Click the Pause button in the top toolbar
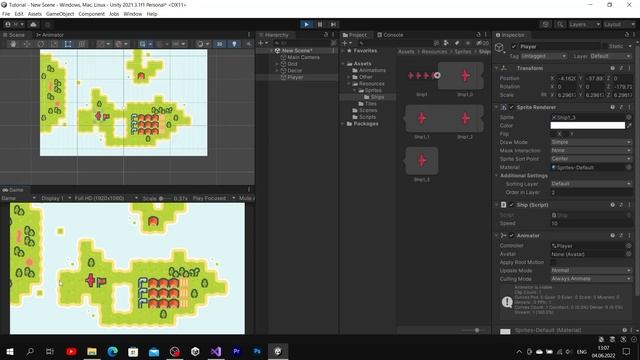 320,24
